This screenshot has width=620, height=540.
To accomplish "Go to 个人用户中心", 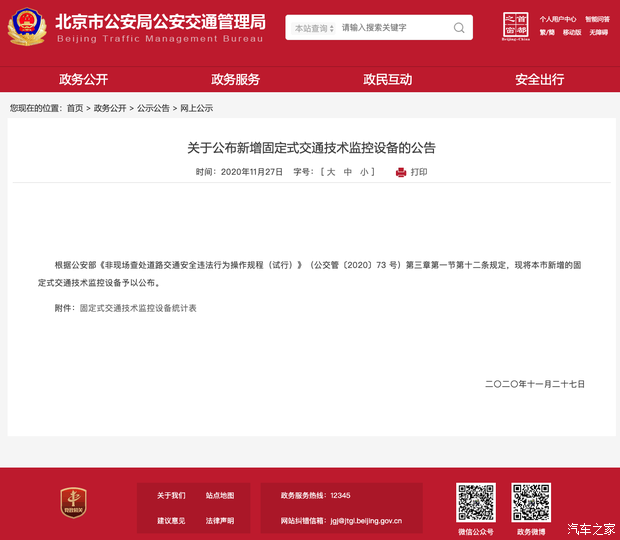I will point(558,19).
